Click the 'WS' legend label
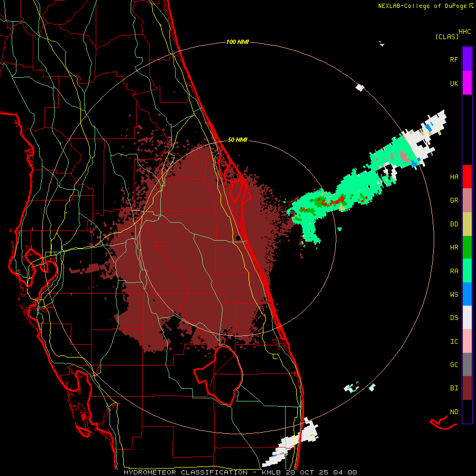Image resolution: width=476 pixels, height=476 pixels. point(454,295)
